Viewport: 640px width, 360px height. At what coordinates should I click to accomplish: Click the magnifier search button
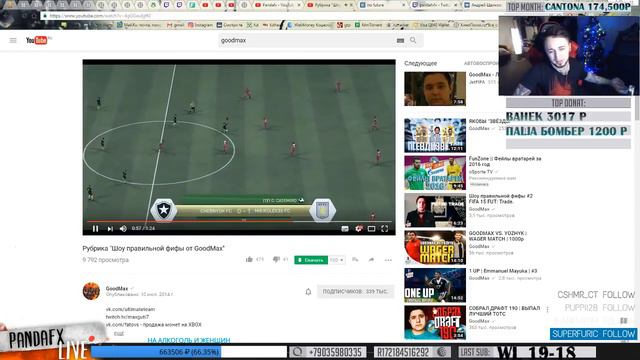point(413,40)
